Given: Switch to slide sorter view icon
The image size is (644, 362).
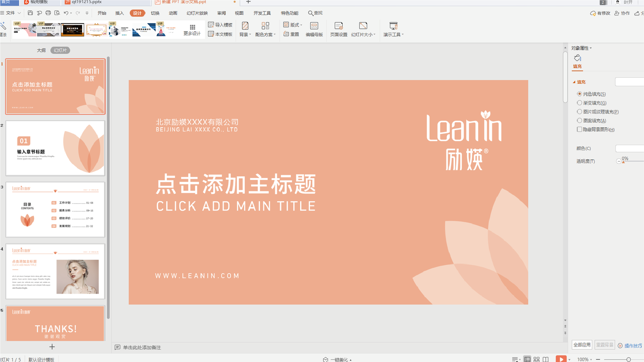Looking at the screenshot, I should pos(537,359).
